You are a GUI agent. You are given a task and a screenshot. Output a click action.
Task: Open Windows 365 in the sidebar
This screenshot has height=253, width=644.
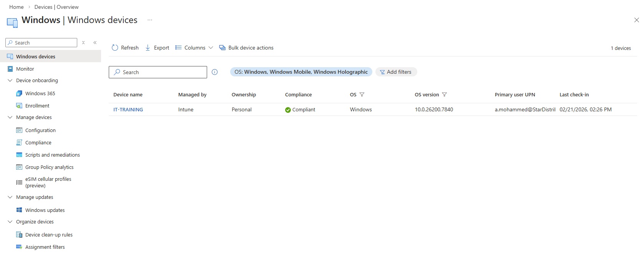click(40, 93)
